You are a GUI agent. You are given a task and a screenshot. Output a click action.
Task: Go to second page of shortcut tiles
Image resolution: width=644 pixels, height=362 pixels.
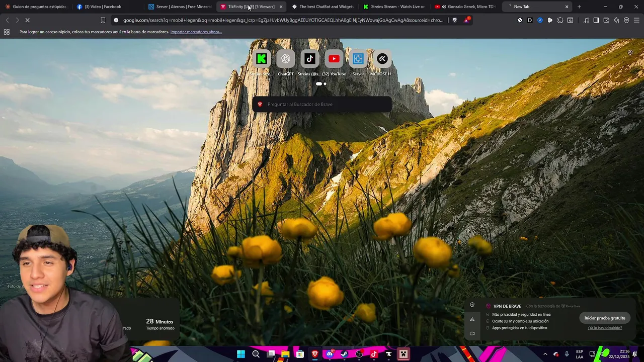click(x=325, y=84)
